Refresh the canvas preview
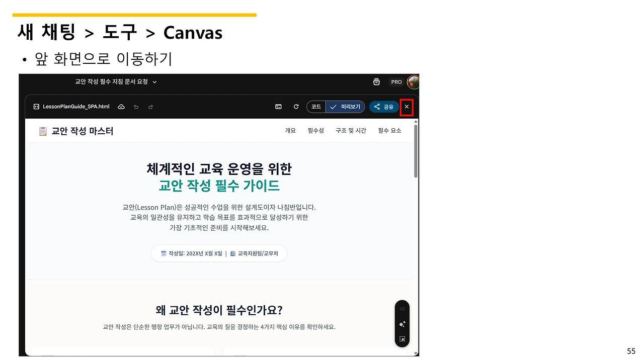Screen dimensions: 644x362 (x=296, y=107)
